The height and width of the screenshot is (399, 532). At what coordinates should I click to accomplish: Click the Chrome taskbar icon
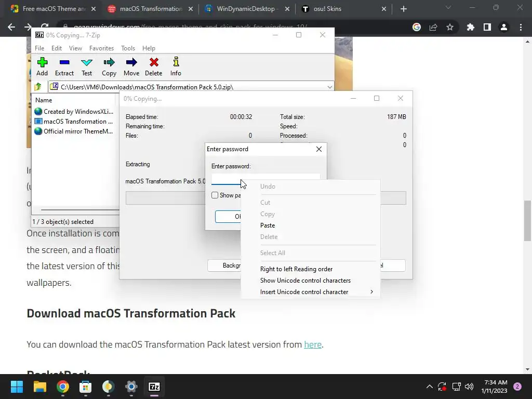point(63,387)
